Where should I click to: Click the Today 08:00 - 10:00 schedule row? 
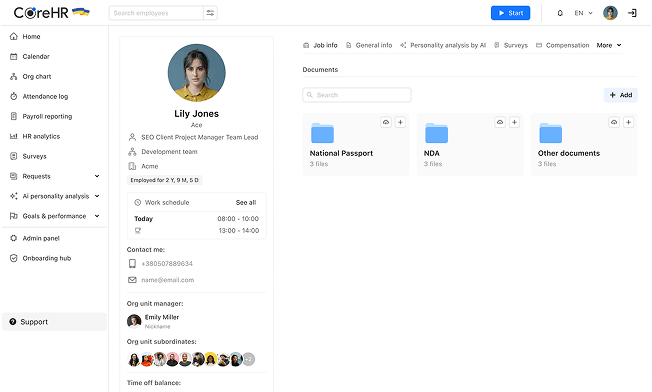[x=196, y=219]
